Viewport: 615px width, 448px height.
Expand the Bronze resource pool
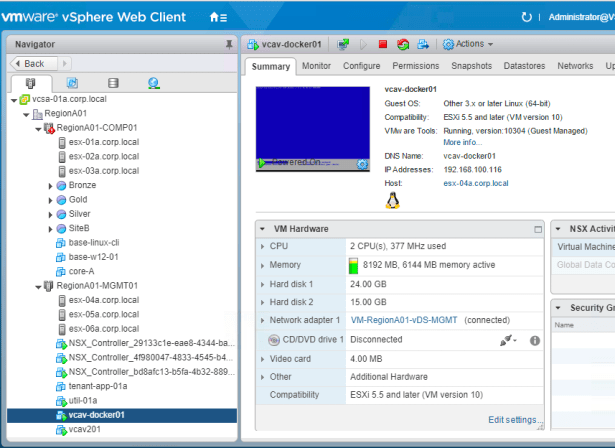pyautogui.click(x=50, y=186)
